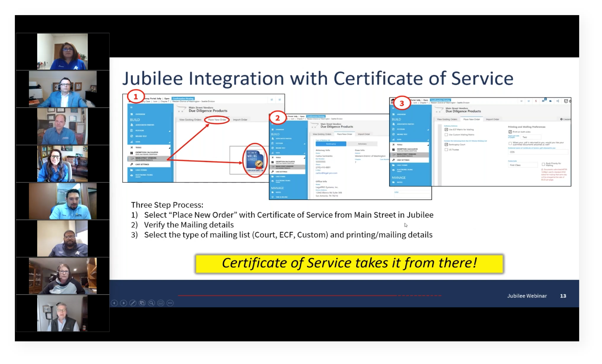Advance to next slide with slideshow arrow
The image size is (602, 364).
click(x=124, y=303)
